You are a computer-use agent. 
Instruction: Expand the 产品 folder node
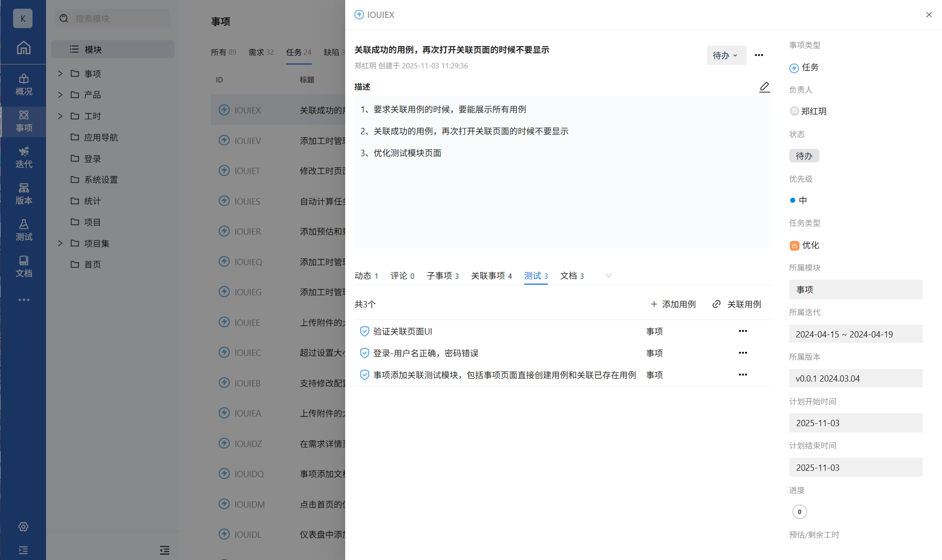coord(60,95)
